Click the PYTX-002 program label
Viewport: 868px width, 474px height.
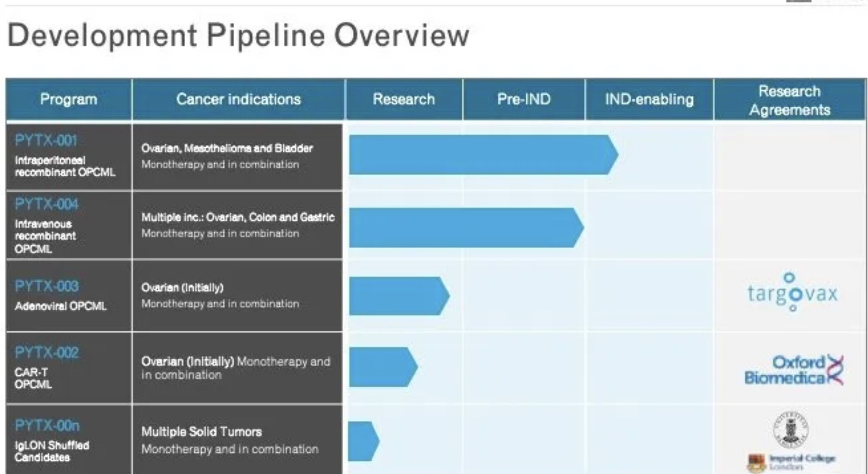[47, 352]
